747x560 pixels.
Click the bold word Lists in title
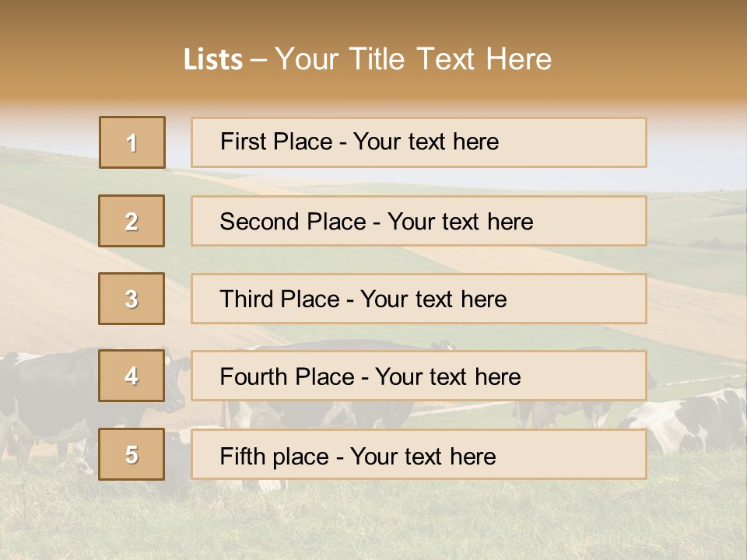[x=213, y=60]
